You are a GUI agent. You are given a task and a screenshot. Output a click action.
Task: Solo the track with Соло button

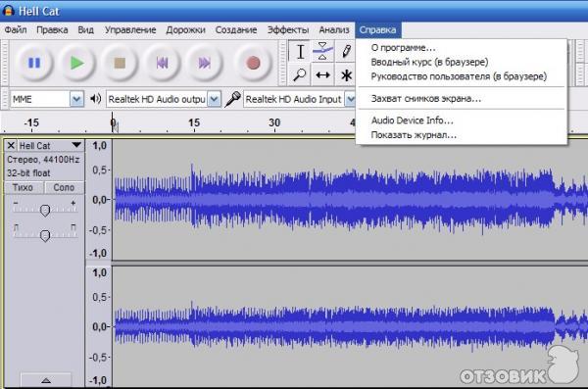64,187
